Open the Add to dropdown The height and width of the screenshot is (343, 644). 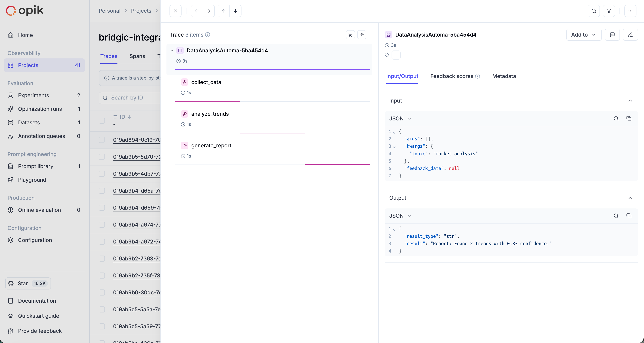(583, 34)
